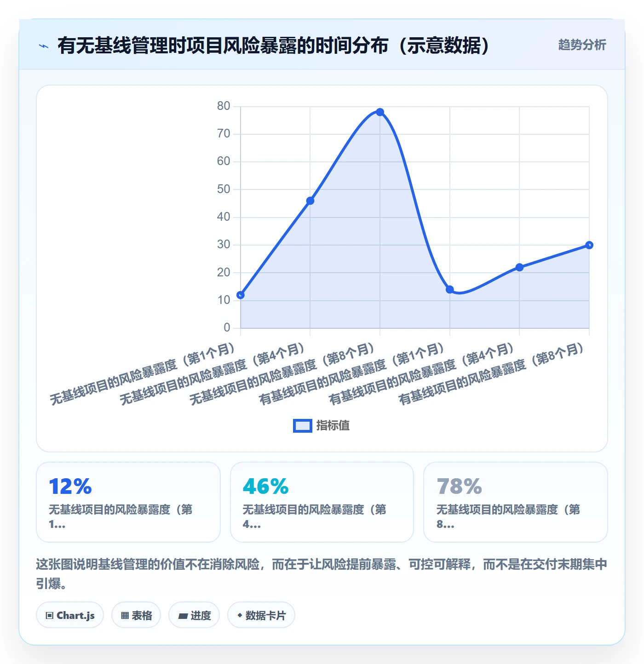Open the 趋势分析 label in header
The height and width of the screenshot is (664, 644).
[x=582, y=45]
